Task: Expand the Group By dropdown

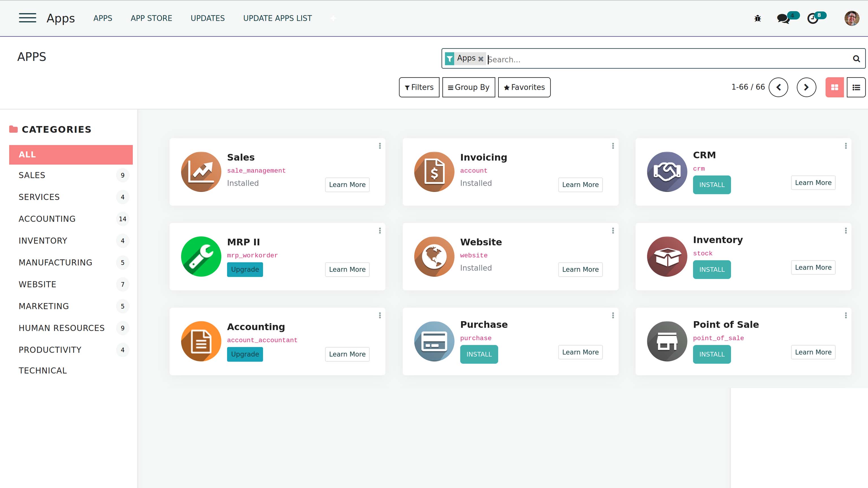Action: coord(468,87)
